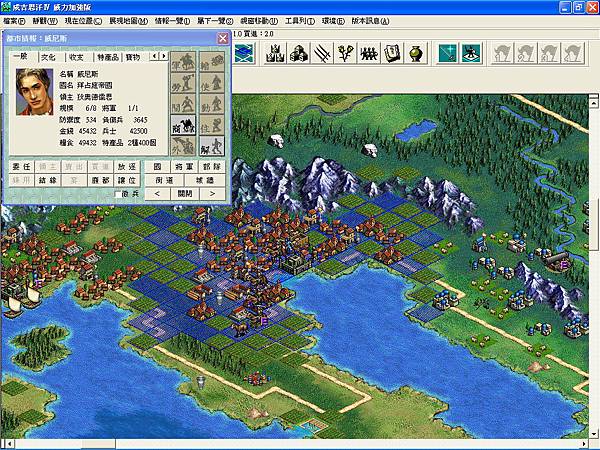Select the bottom-right running figure command icon
Screen dimensions: 600x450
pos(212,146)
